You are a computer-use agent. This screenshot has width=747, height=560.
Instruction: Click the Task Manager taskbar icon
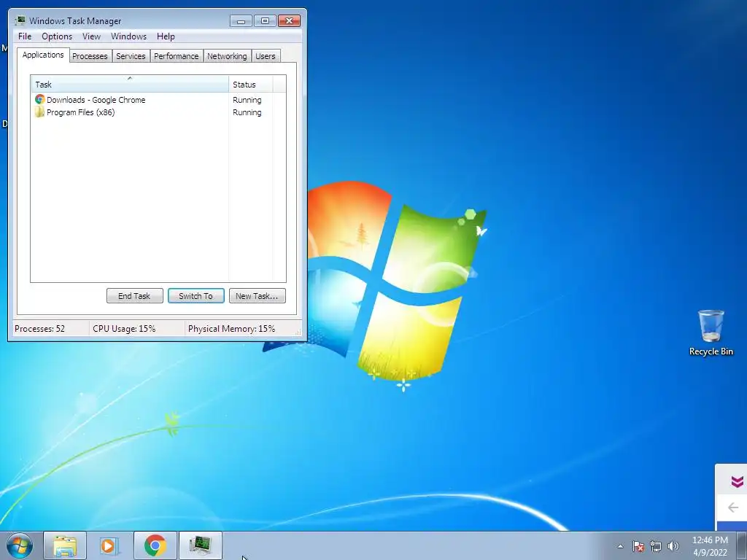pyautogui.click(x=200, y=545)
